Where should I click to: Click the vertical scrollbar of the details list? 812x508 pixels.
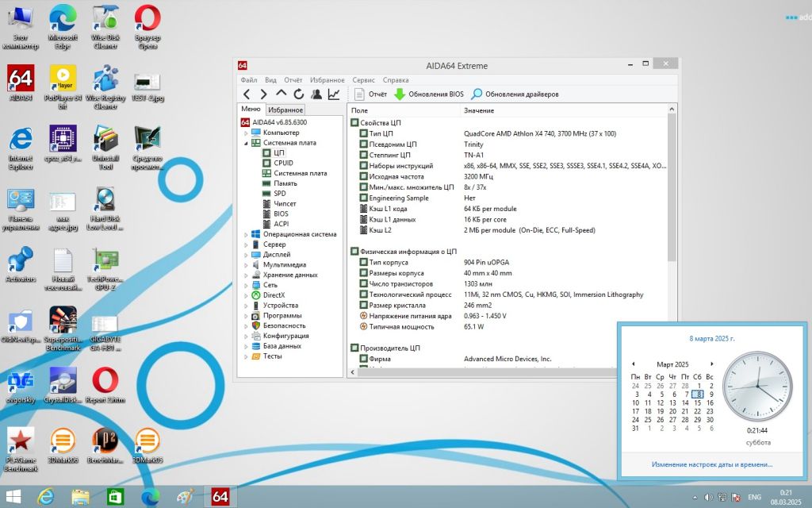coord(672,187)
